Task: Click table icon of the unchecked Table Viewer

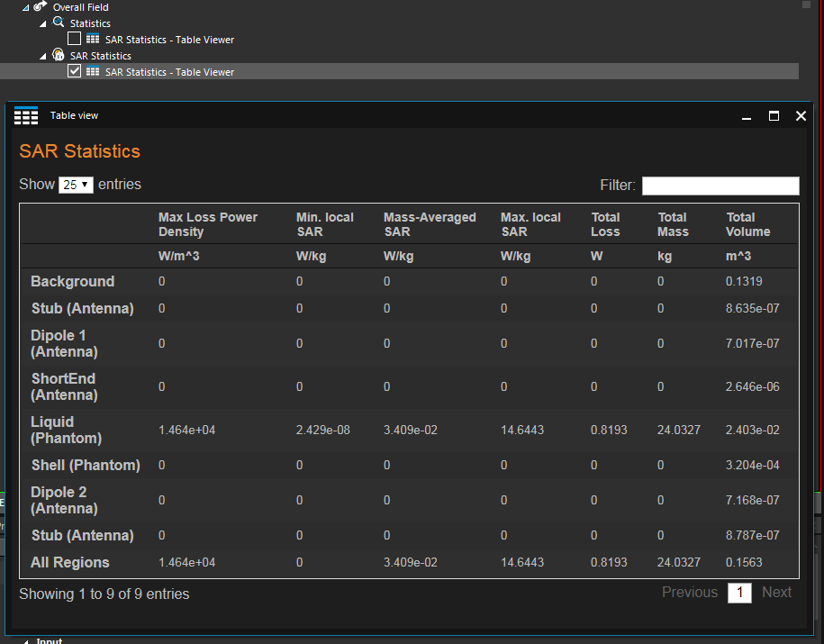Action: (93, 39)
